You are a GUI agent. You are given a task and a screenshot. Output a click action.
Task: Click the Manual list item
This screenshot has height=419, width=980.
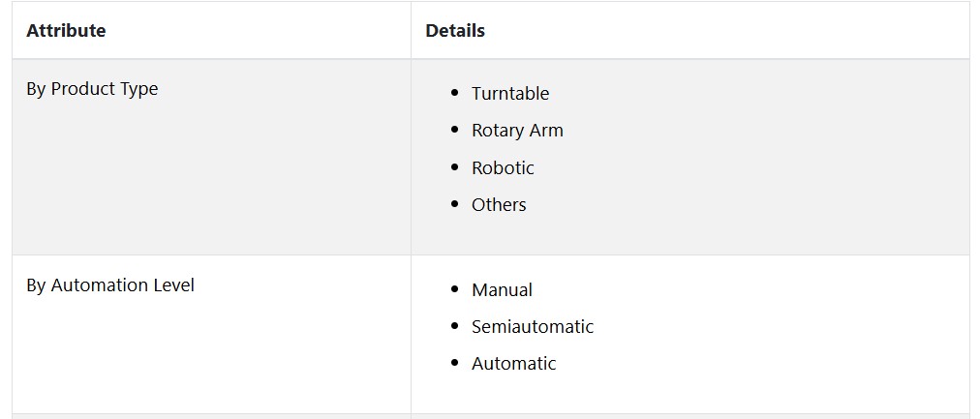coord(502,290)
